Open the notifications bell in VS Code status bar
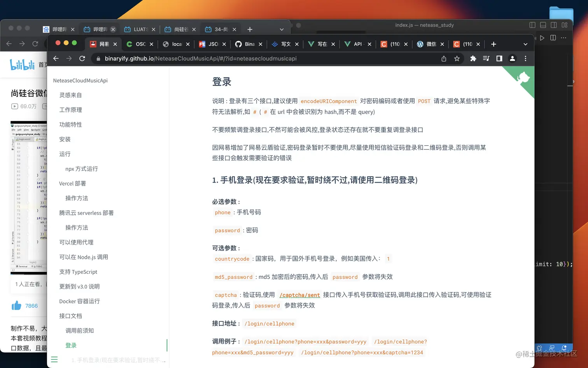This screenshot has height=368, width=588. point(564,348)
